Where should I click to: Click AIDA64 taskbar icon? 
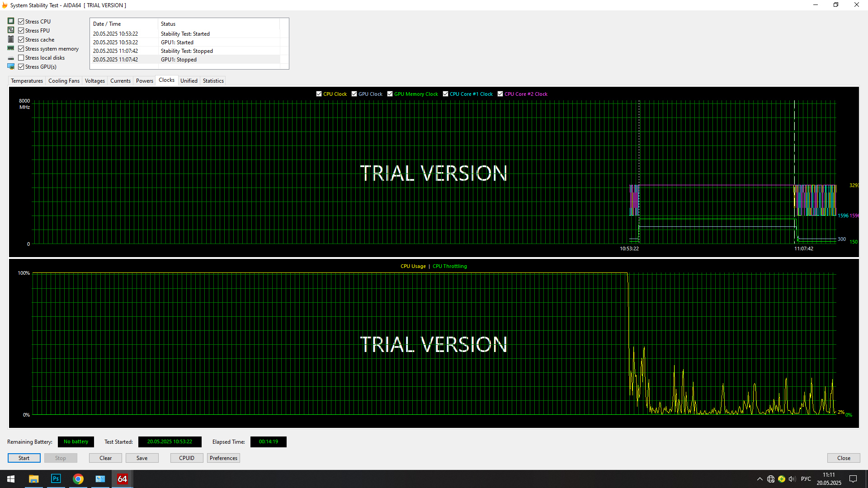point(123,479)
